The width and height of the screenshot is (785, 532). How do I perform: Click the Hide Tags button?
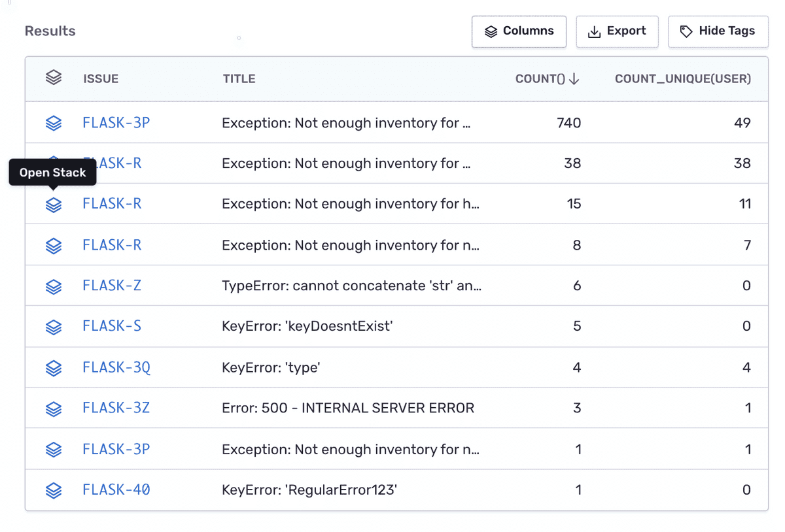[x=718, y=31]
